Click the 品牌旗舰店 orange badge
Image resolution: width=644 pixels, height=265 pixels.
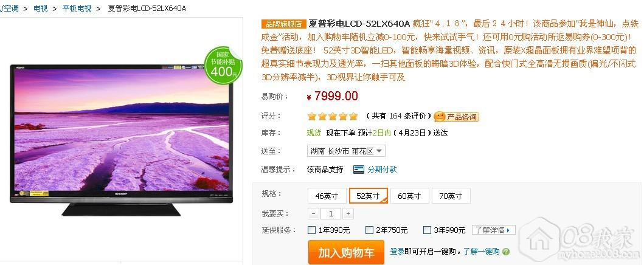pos(284,23)
